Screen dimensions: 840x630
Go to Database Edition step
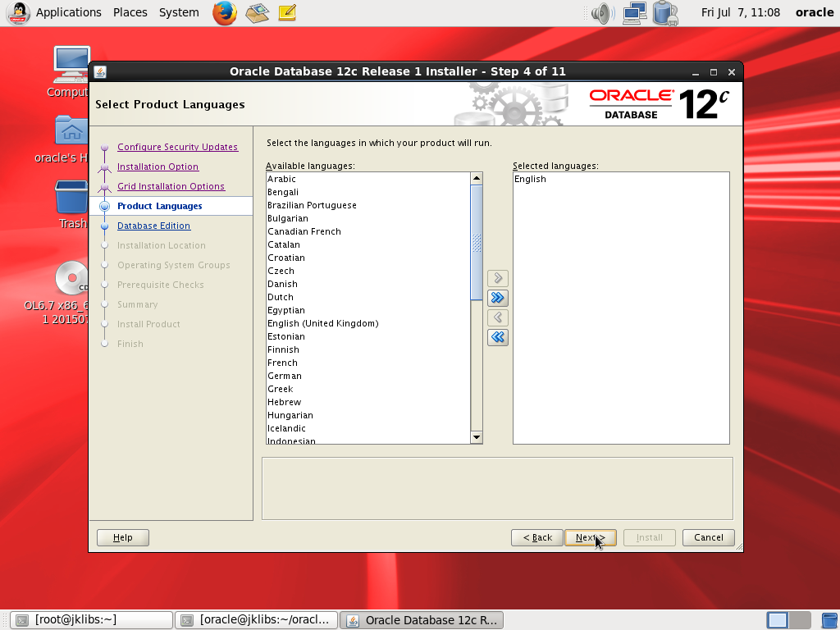[153, 226]
